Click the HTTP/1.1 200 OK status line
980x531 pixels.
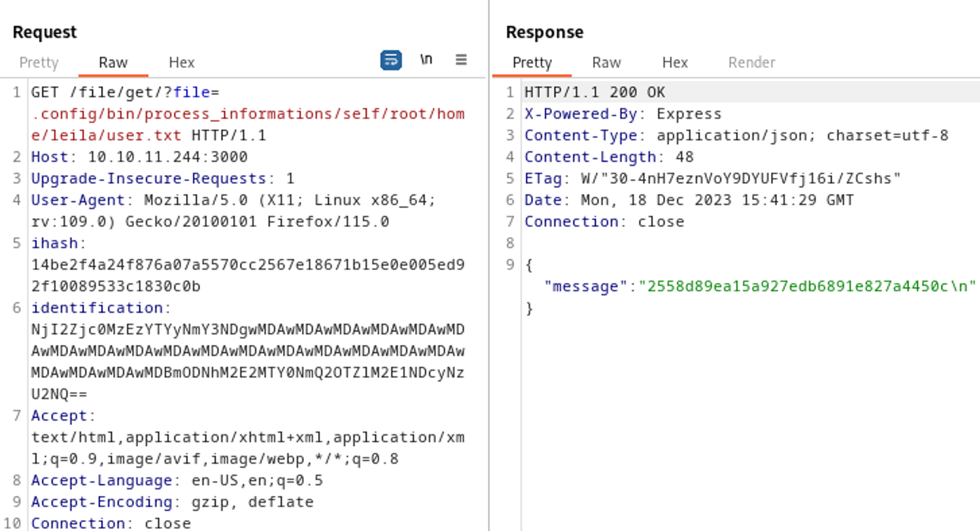(594, 93)
